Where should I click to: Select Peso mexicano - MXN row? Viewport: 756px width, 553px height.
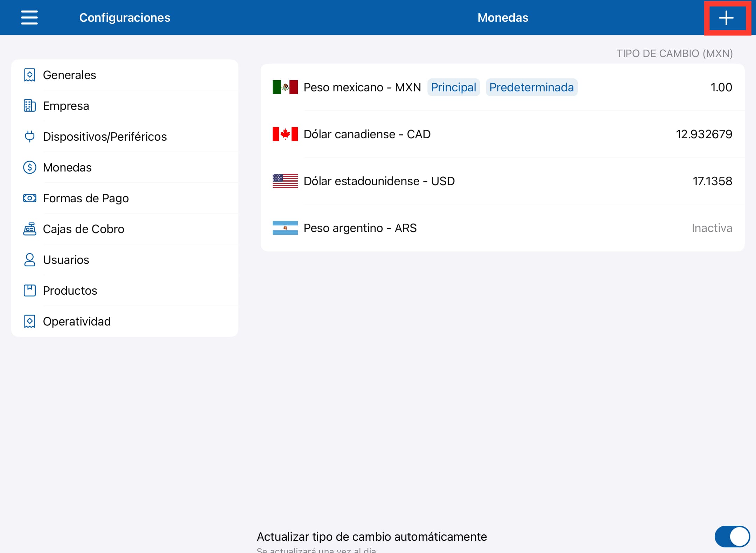pos(503,87)
